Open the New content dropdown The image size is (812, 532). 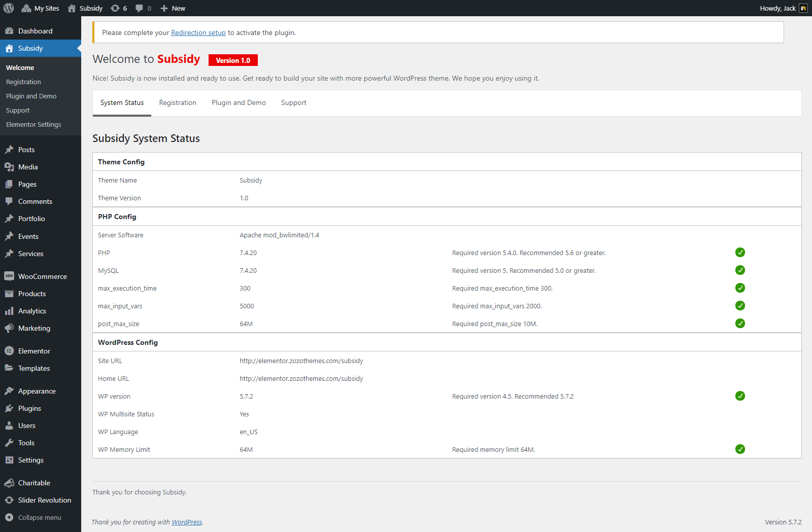[173, 8]
